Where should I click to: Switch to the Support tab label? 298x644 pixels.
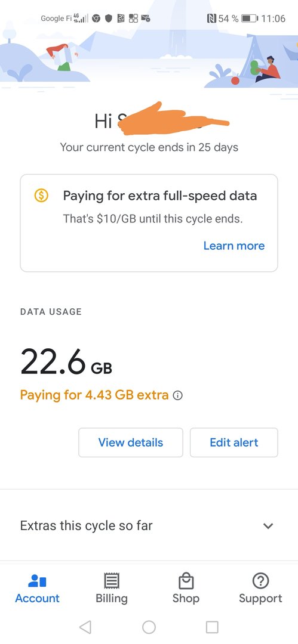[x=260, y=599]
